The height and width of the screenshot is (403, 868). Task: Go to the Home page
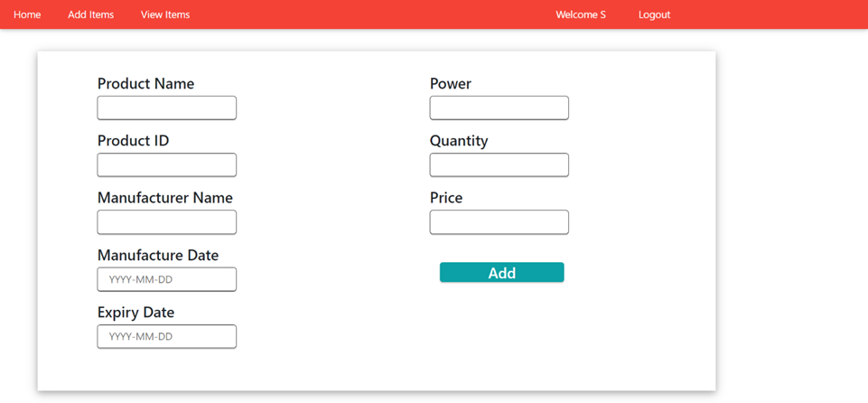coord(27,14)
